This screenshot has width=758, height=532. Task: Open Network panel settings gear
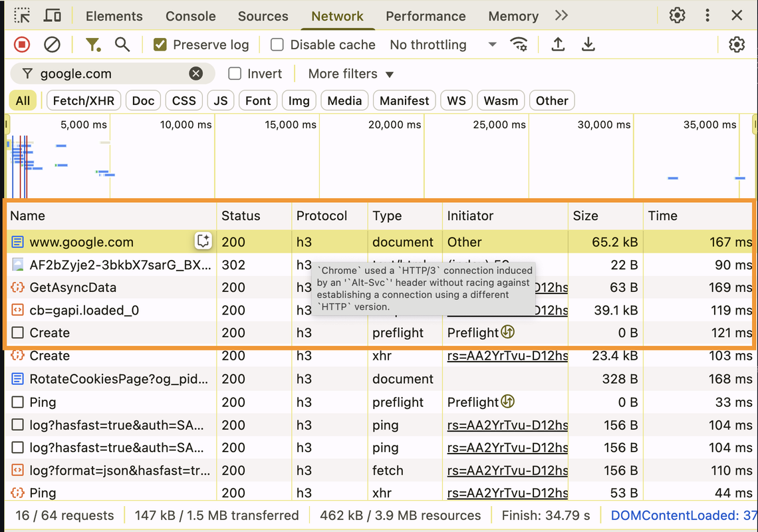(x=736, y=45)
